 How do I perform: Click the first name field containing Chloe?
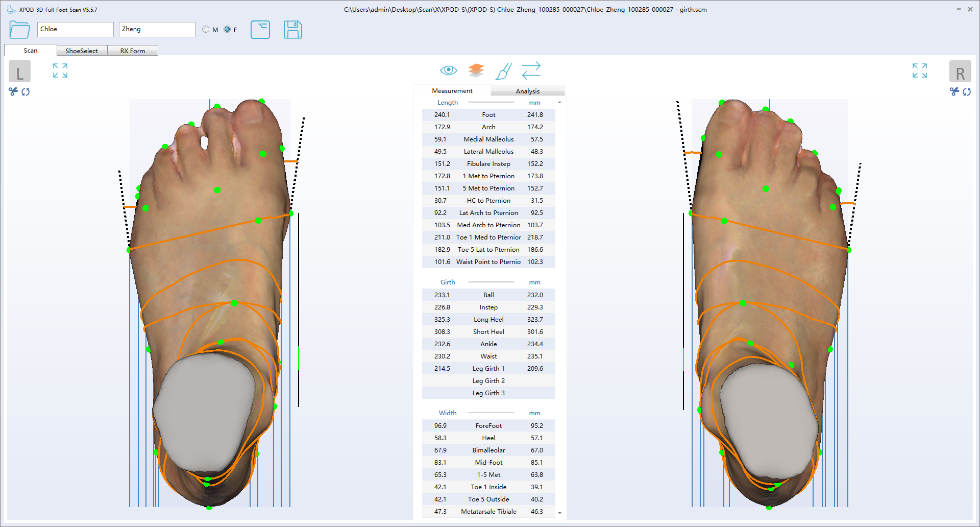click(75, 30)
